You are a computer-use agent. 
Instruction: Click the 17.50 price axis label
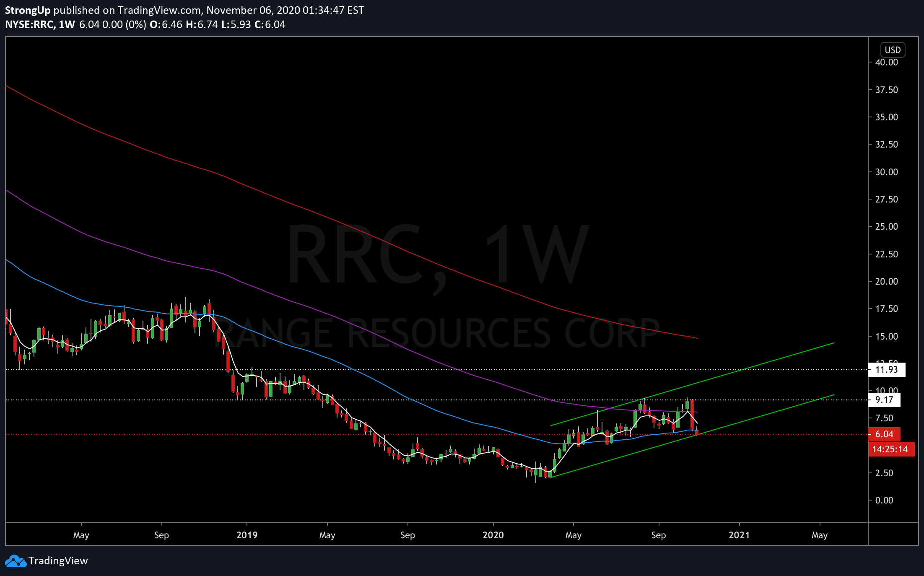[887, 309]
